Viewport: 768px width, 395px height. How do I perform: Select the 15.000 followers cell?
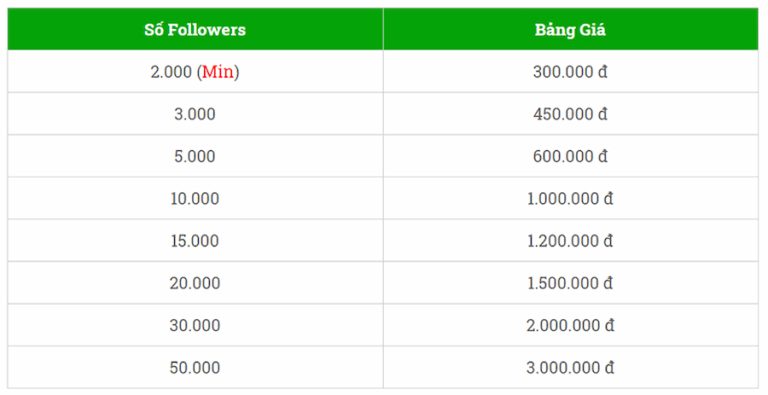195,240
